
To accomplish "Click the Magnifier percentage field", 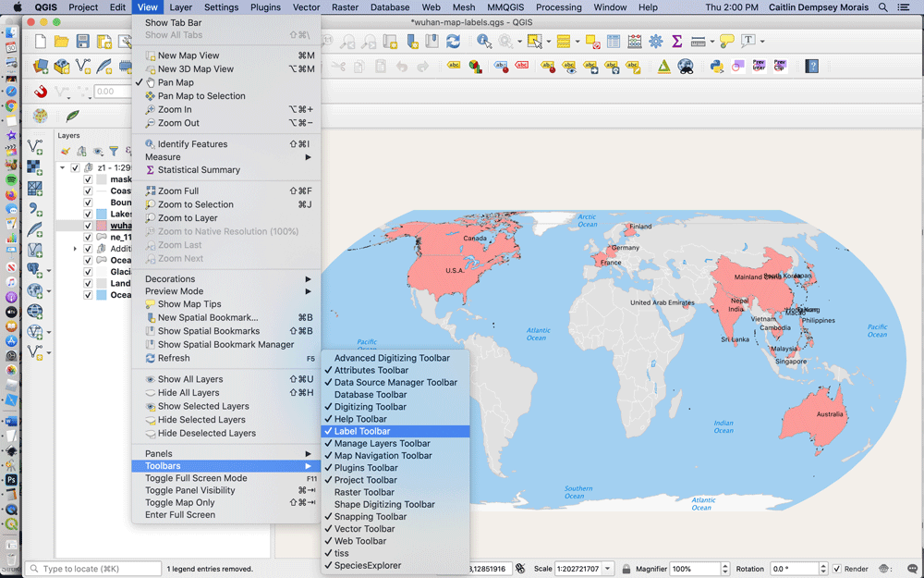I will point(695,569).
